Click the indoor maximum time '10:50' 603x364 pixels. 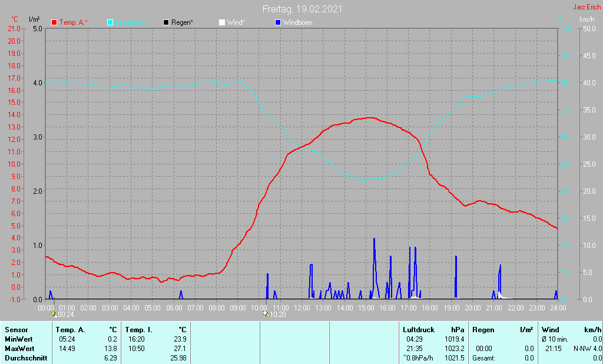137,349
